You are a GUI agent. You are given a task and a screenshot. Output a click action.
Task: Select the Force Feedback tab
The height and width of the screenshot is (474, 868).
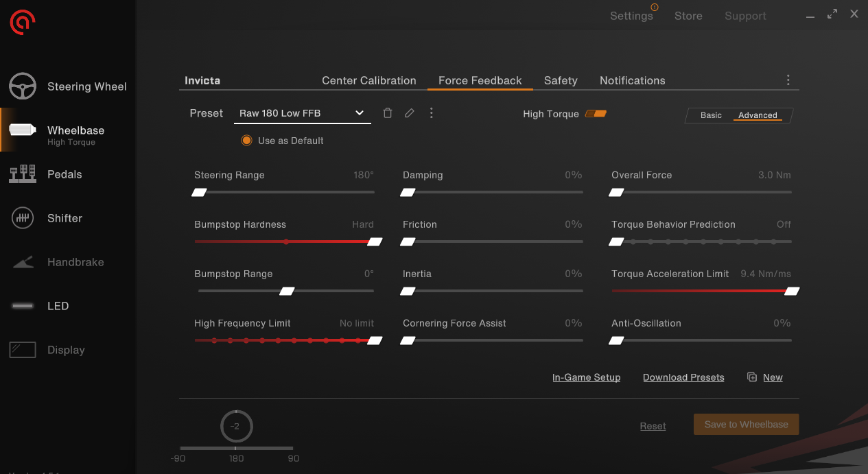[480, 80]
